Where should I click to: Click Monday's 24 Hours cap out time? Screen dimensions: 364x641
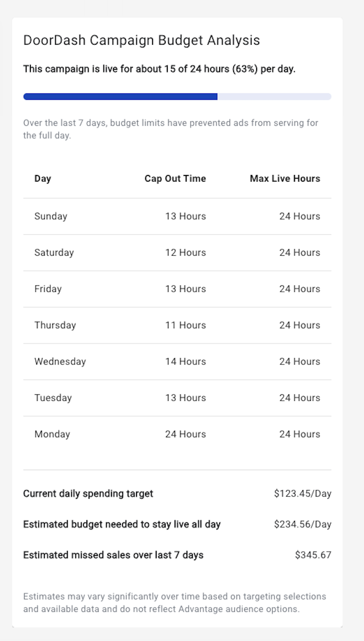point(185,434)
